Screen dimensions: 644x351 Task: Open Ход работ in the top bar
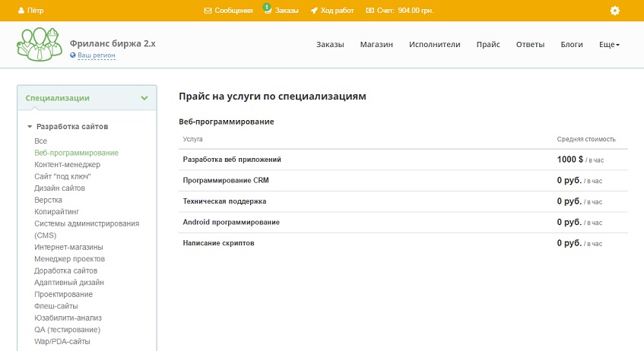337,11
